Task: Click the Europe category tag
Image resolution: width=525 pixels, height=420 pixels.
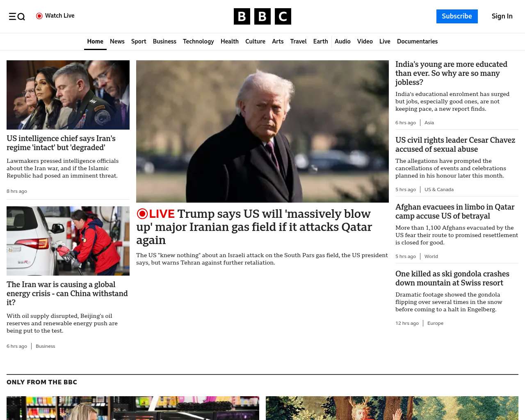Action: click(435, 323)
